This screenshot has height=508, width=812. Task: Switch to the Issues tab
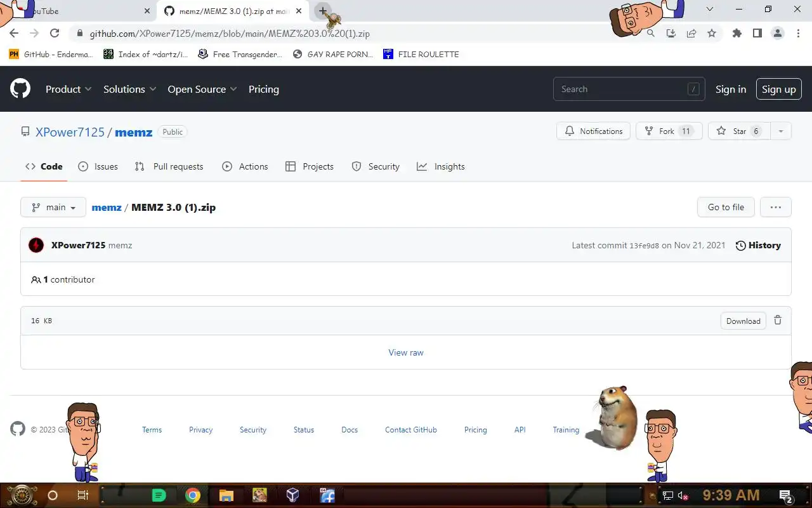pyautogui.click(x=98, y=166)
